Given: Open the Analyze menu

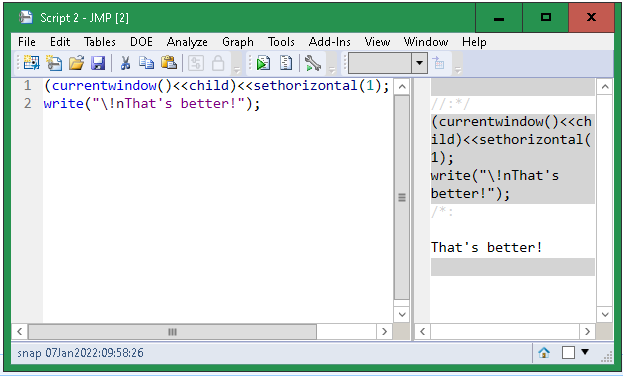Looking at the screenshot, I should [x=187, y=42].
